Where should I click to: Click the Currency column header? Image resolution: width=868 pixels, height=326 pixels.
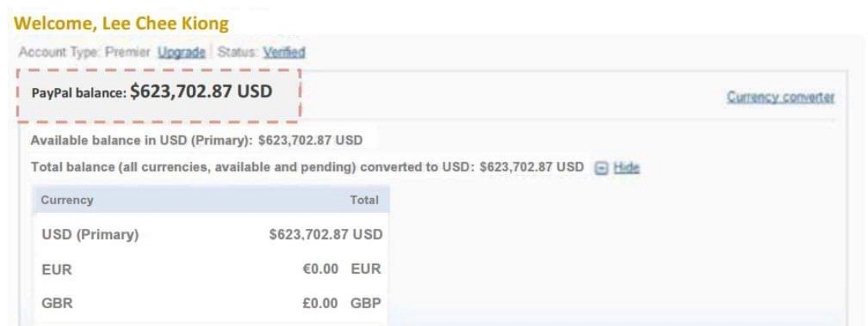67,200
